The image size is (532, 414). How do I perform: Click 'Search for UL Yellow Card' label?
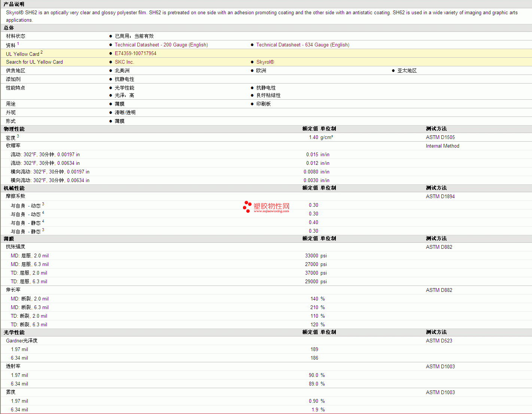pyautogui.click(x=34, y=62)
